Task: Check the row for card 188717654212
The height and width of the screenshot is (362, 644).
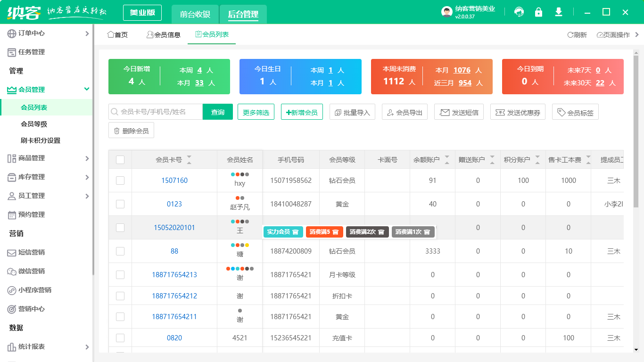Action: click(120, 296)
